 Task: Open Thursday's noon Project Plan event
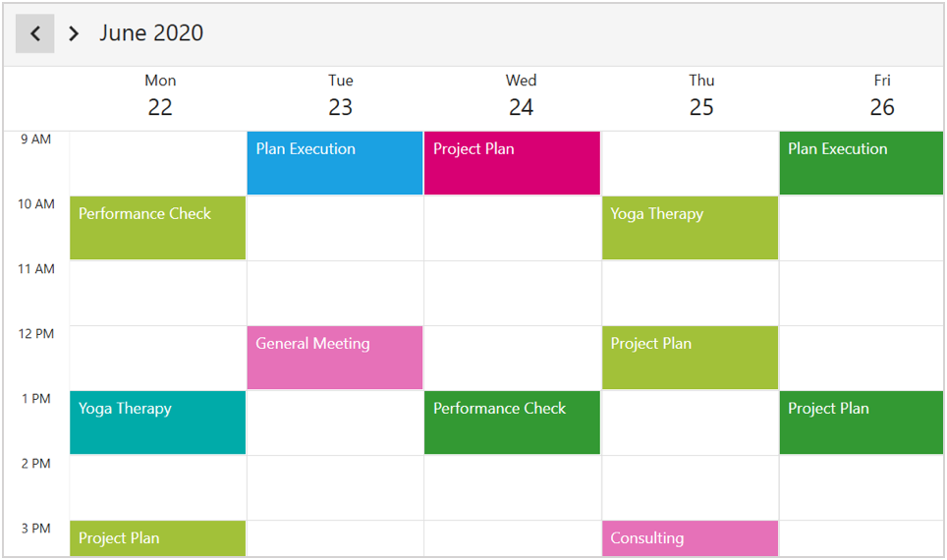690,358
